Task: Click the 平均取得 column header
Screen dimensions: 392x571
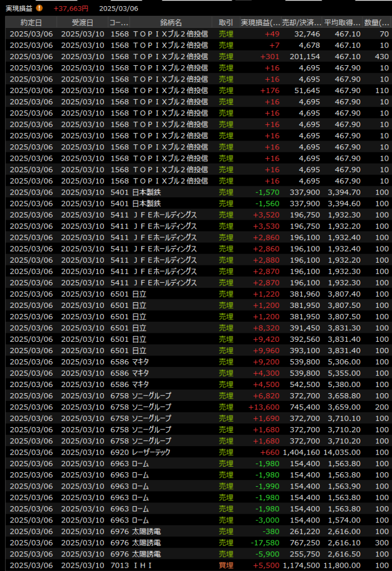Action: point(342,22)
